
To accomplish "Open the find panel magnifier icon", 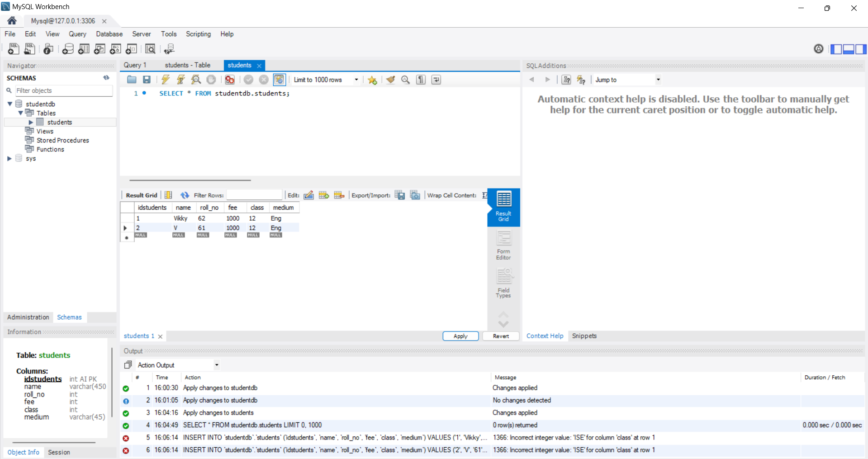I will click(406, 80).
